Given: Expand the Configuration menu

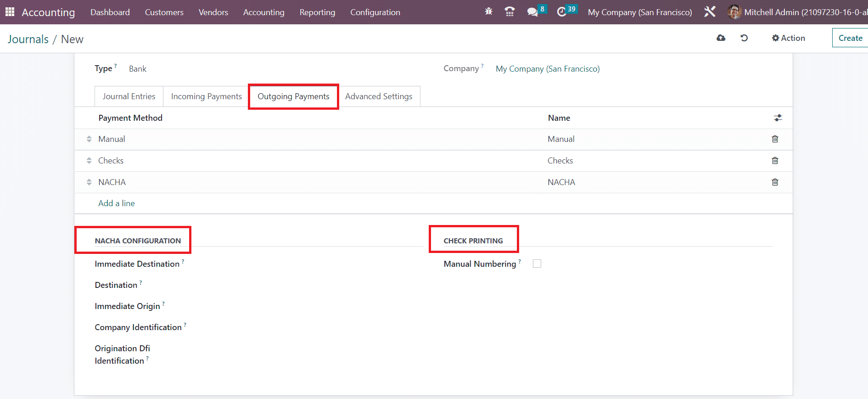Looking at the screenshot, I should click(375, 12).
